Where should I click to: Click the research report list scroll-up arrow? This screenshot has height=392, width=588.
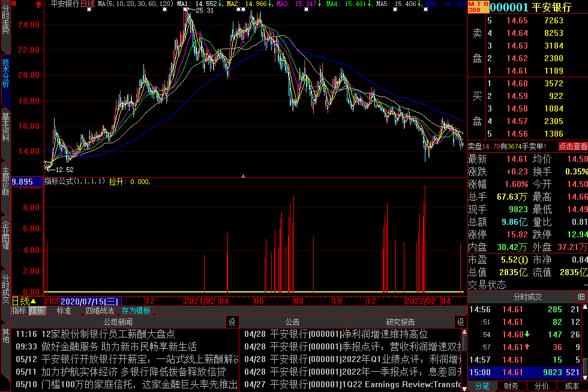point(464,332)
